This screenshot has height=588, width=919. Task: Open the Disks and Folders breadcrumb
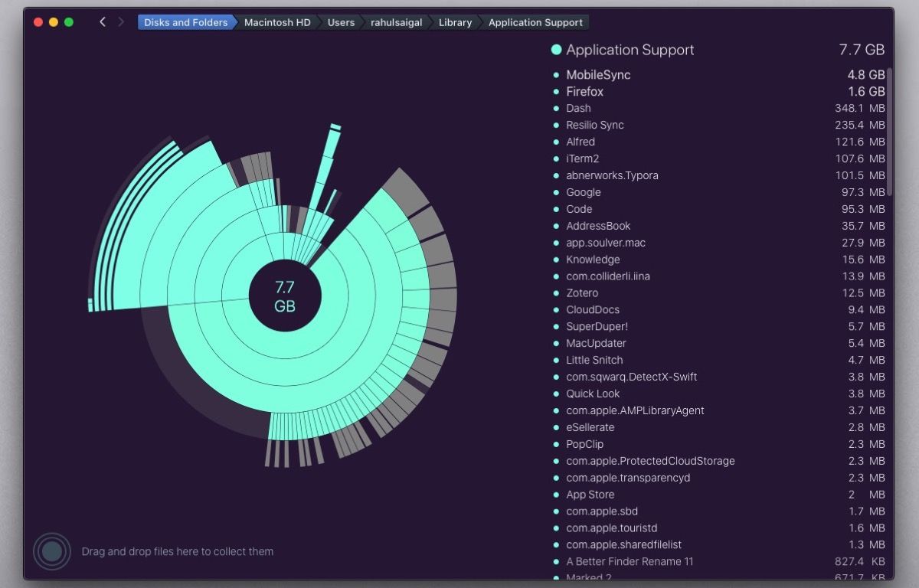185,21
